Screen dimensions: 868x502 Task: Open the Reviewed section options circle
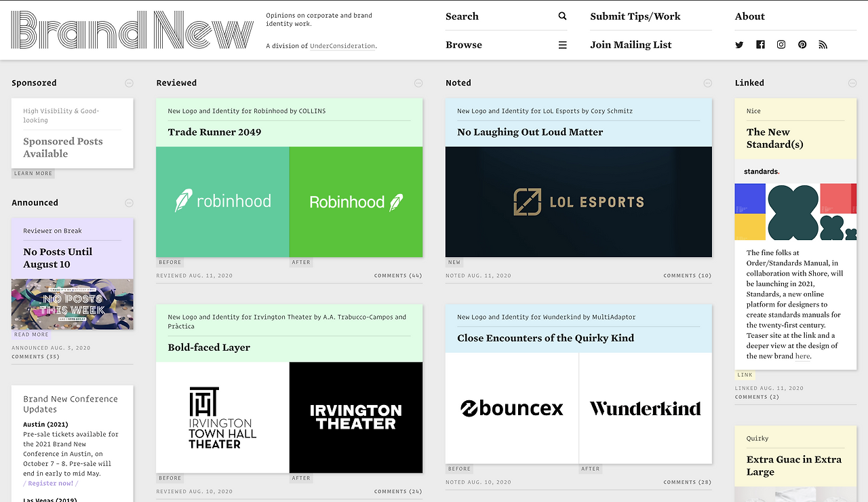(418, 83)
